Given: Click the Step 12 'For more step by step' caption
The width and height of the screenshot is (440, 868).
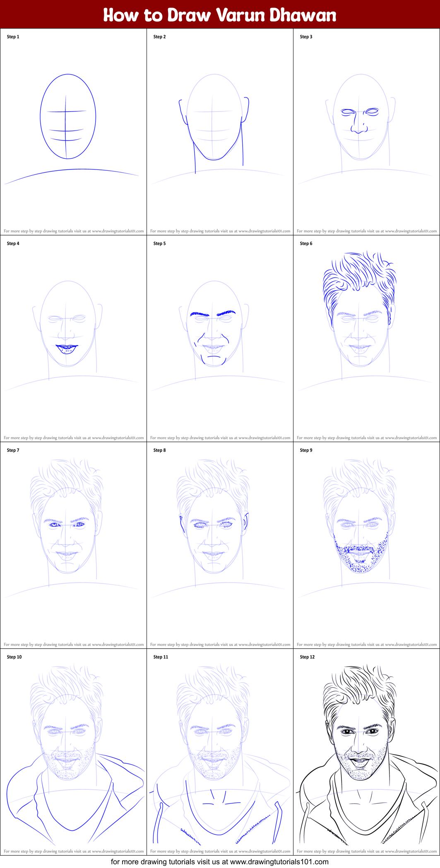Looking at the screenshot, I should [367, 851].
